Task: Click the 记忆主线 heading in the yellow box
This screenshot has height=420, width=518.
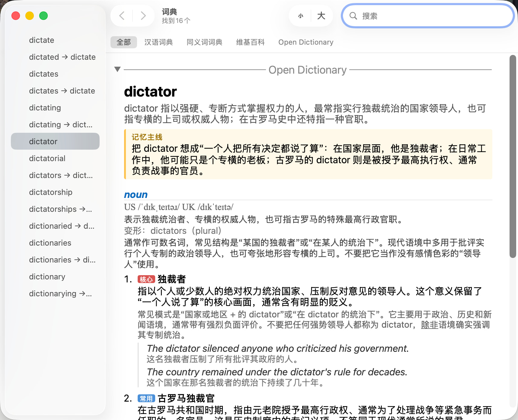Action: (x=147, y=137)
